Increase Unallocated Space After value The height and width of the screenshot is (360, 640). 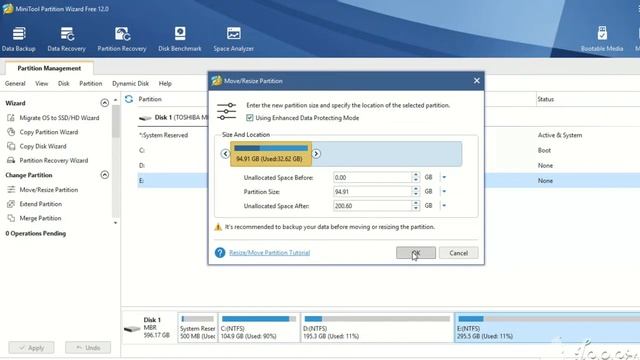point(416,203)
